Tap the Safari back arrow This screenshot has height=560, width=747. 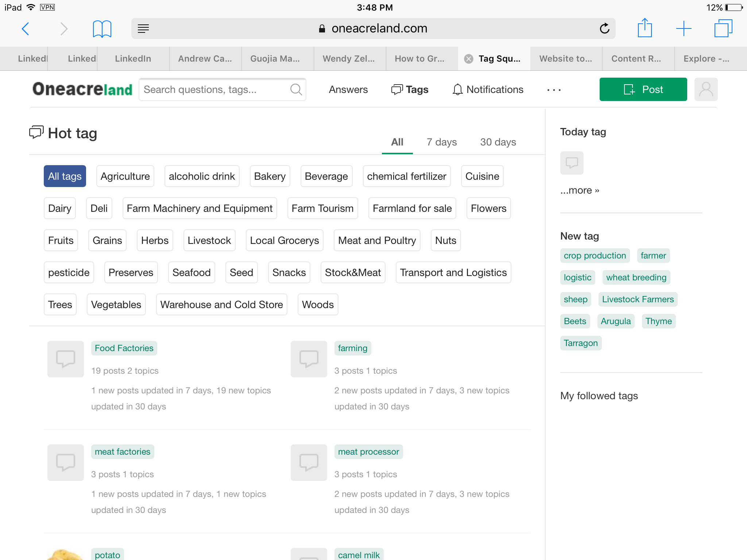tap(26, 29)
